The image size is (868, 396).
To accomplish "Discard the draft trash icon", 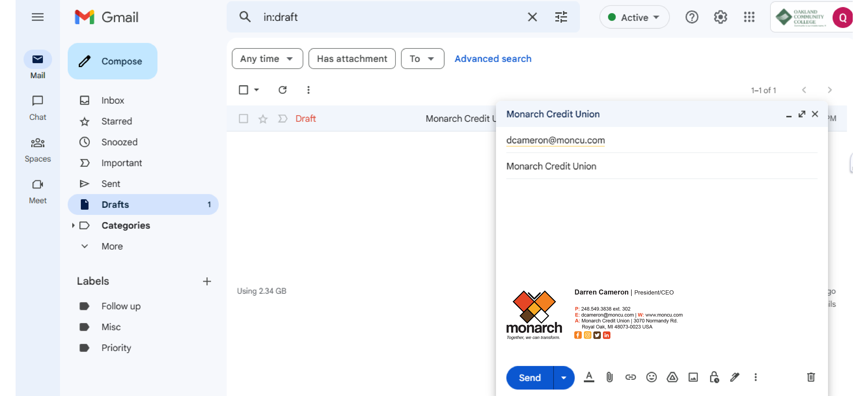I will click(811, 377).
